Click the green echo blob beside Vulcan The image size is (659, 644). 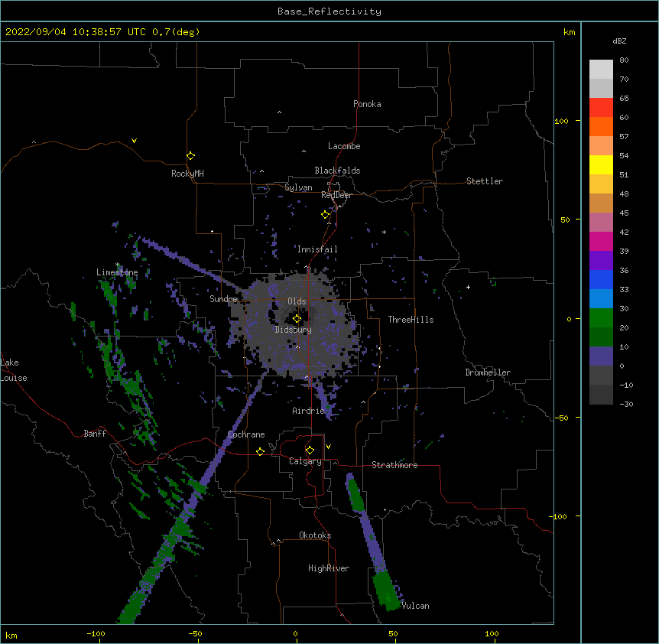tap(386, 591)
